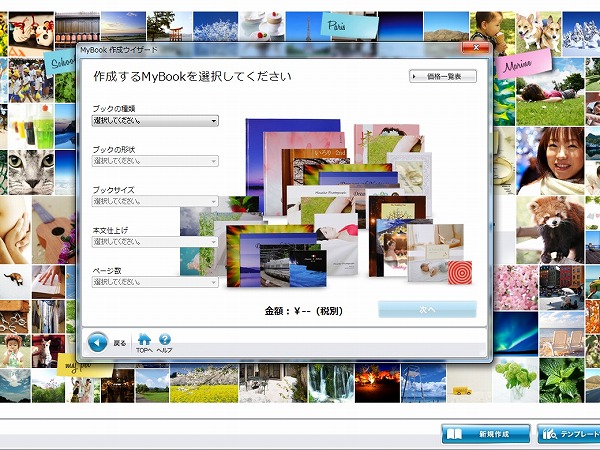Click the beach chairs photo thumbnail
The width and height of the screenshot is (600, 450).
point(561,333)
